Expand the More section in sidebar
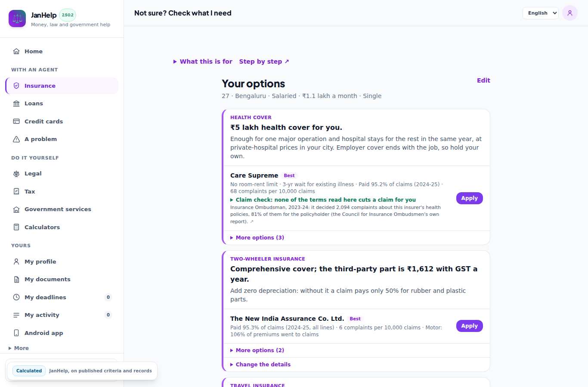 click(x=19, y=348)
